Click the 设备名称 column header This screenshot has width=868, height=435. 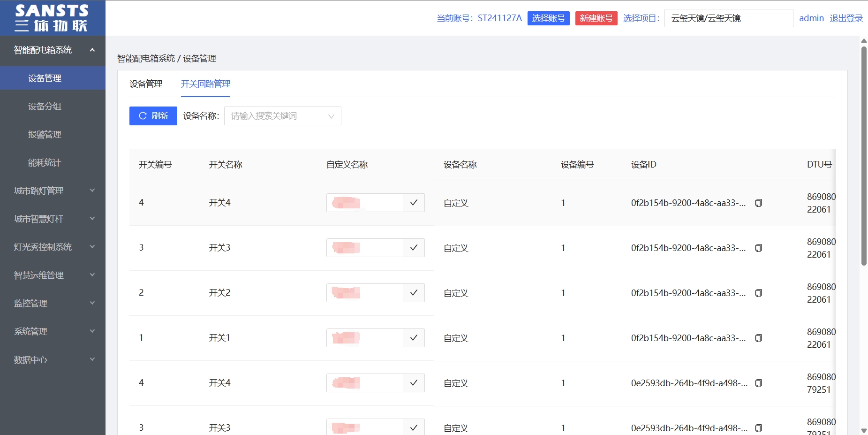coord(460,165)
